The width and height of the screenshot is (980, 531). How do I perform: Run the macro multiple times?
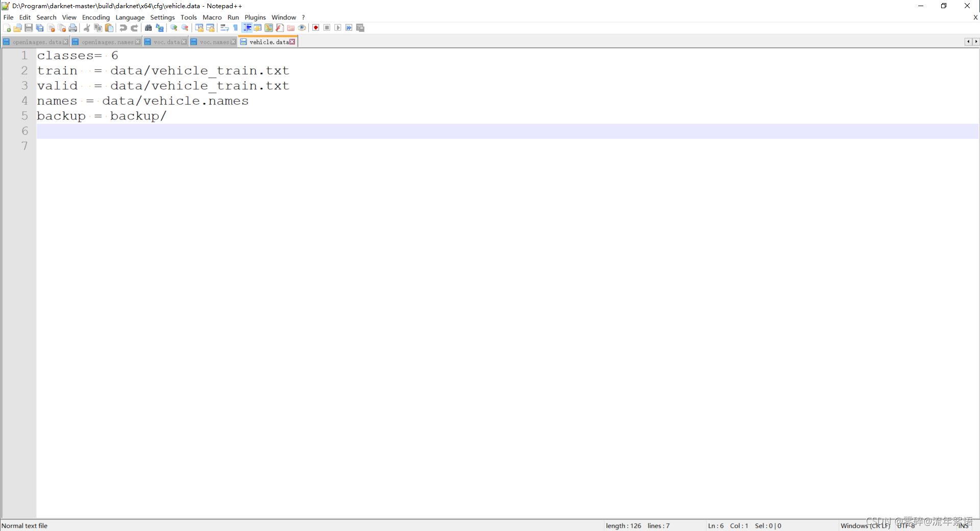click(349, 28)
